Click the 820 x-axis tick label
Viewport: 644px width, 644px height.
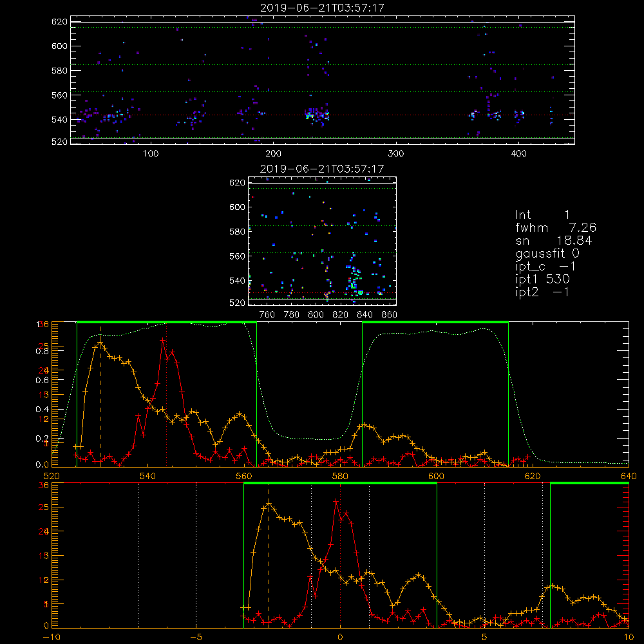(x=341, y=315)
